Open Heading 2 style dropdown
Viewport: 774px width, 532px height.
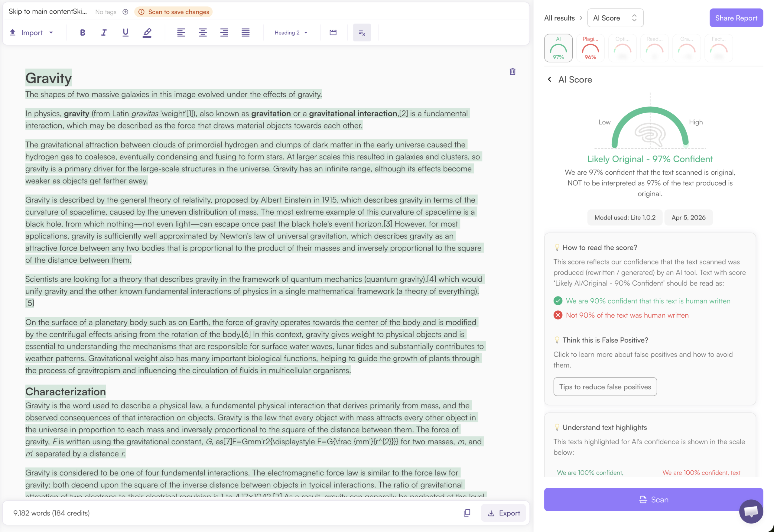tap(291, 33)
